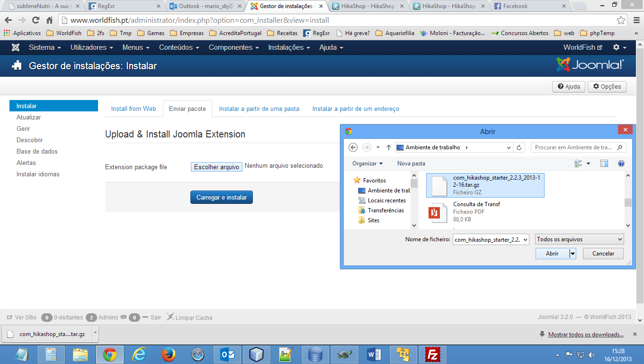This screenshot has height=364, width=644.
Task: Open the Aplicativos apps shortcut in bookmarks bar
Action: tap(22, 33)
